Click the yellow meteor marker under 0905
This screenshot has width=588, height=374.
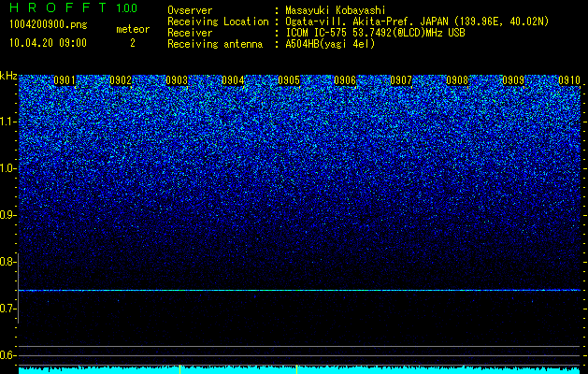(296, 369)
